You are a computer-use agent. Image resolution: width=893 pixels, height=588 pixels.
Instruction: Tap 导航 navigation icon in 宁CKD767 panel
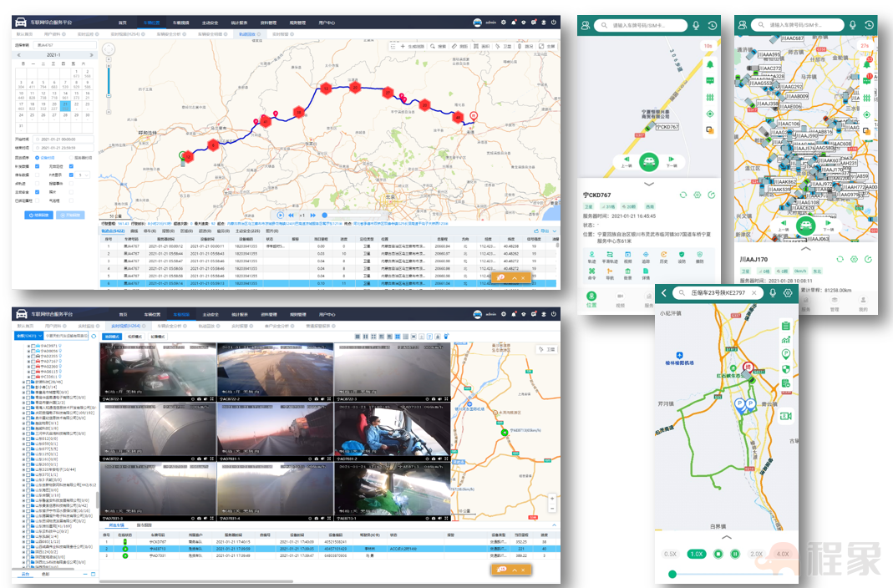pos(609,273)
